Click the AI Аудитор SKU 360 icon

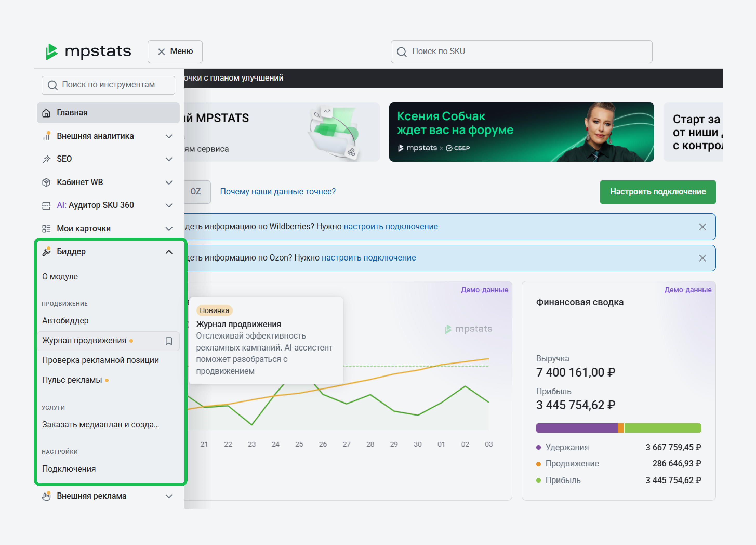tap(46, 205)
